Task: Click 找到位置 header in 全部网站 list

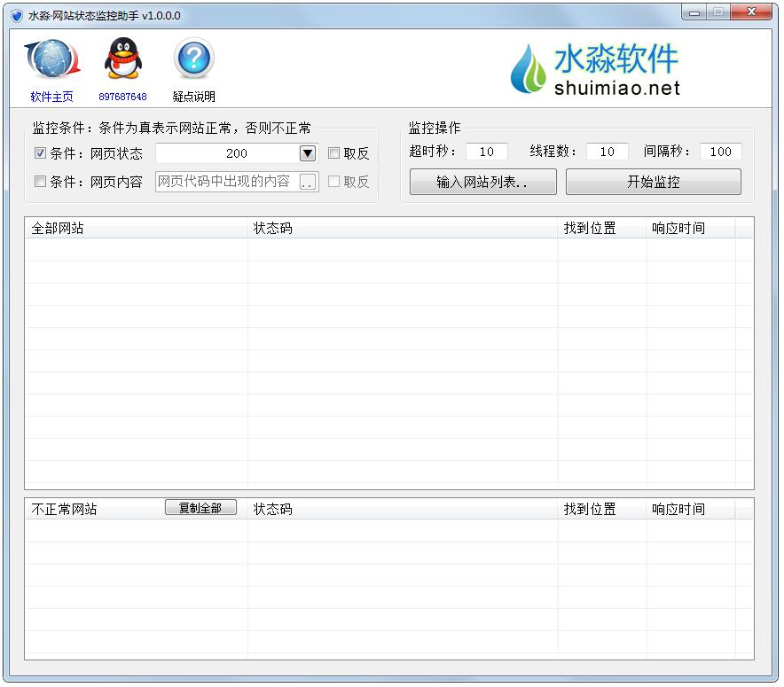Action: pyautogui.click(x=602, y=229)
